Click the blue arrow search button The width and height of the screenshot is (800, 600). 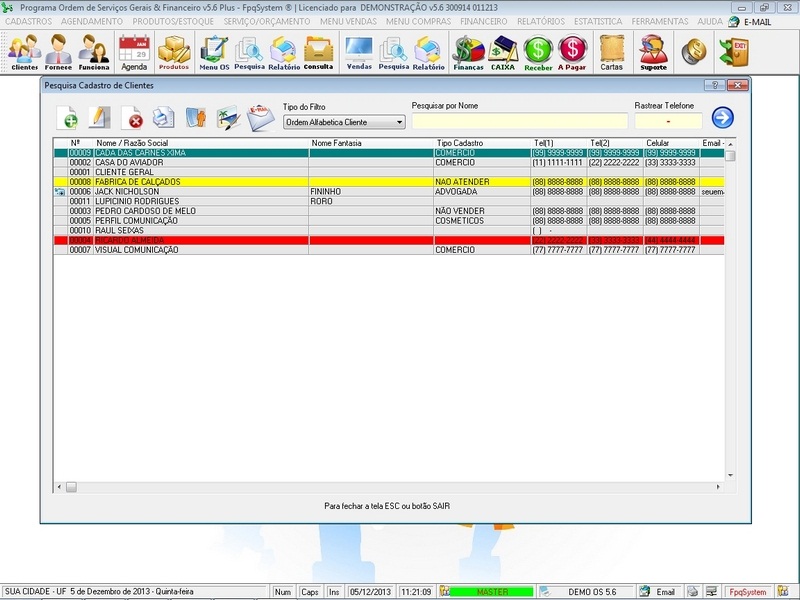click(722, 119)
